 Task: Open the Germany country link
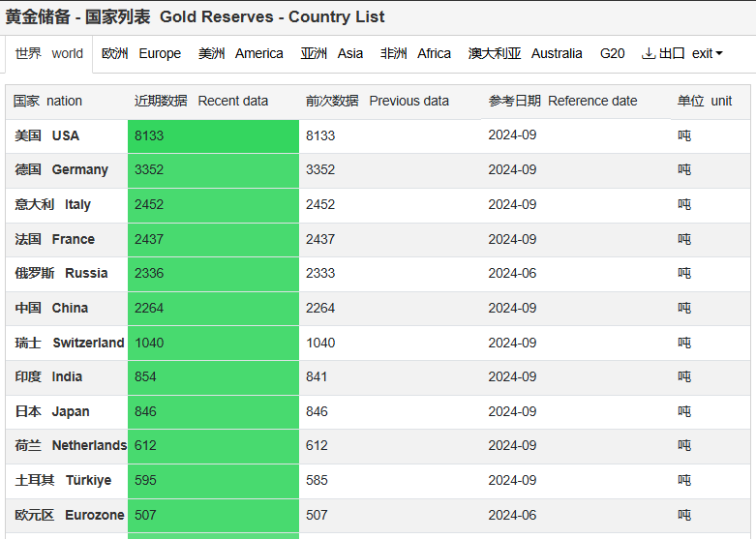coord(61,169)
